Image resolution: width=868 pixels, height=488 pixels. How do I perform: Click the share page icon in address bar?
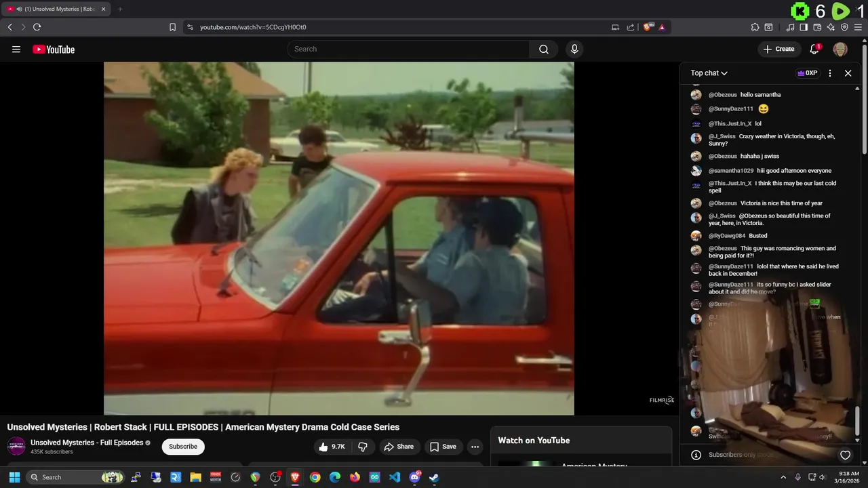click(631, 27)
